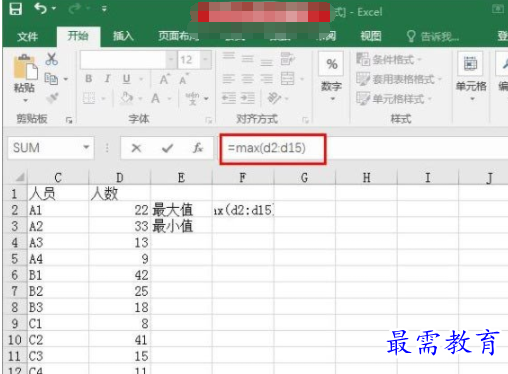The height and width of the screenshot is (374, 508).
Task: Switch to the 插入 ribbon tab
Action: click(x=123, y=36)
